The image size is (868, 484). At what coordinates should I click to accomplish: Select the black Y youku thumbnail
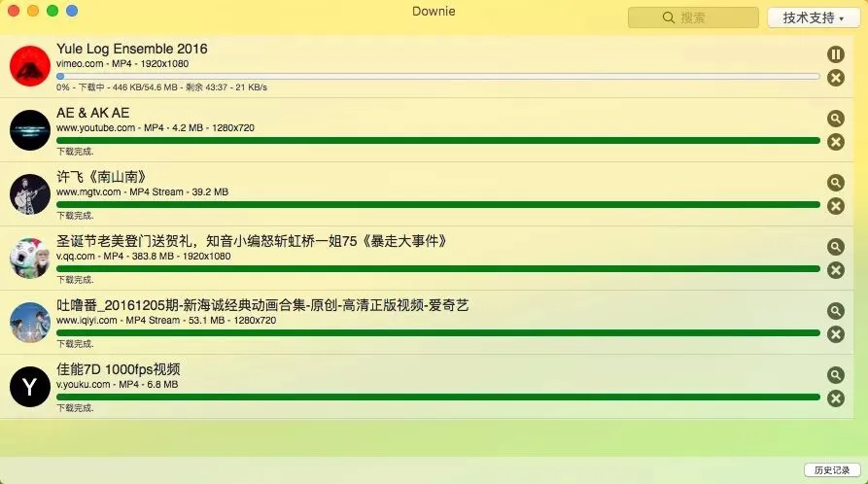(x=30, y=387)
